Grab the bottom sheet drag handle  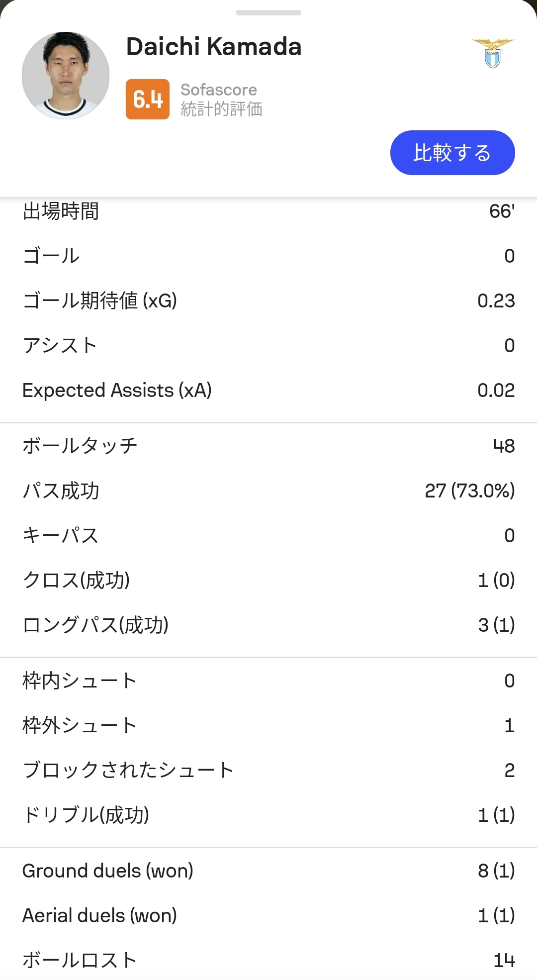pyautogui.click(x=268, y=12)
